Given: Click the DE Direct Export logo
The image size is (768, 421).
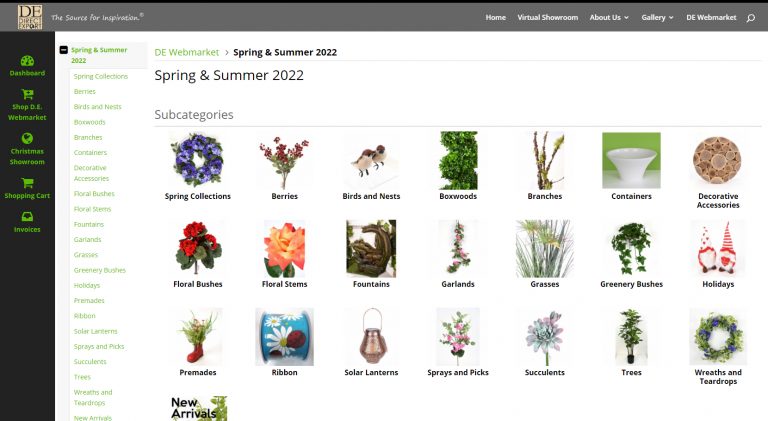Looking at the screenshot, I should pyautogui.click(x=30, y=16).
